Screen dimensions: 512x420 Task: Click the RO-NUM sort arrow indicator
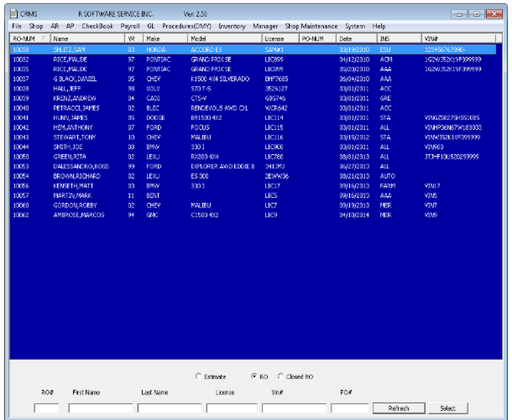44,38
